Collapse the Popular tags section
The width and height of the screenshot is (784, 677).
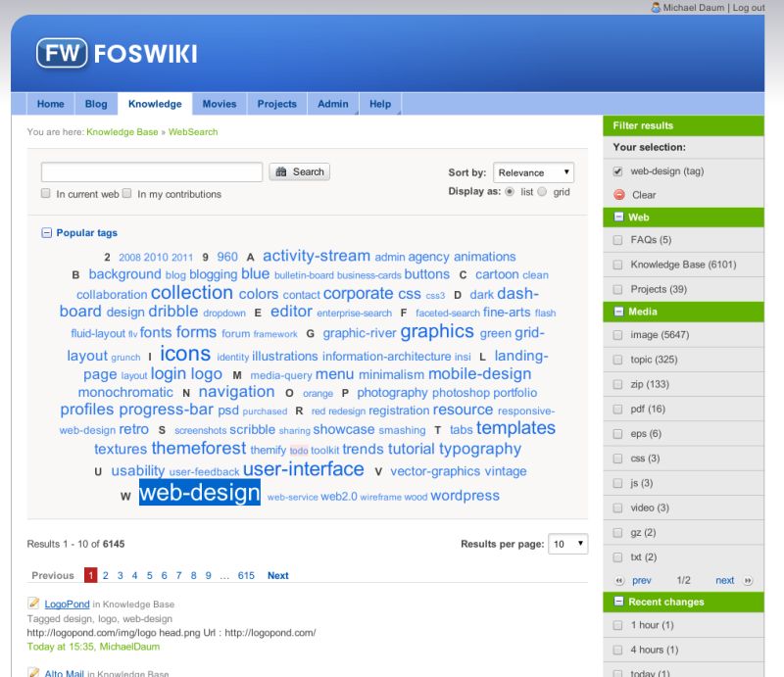[46, 232]
